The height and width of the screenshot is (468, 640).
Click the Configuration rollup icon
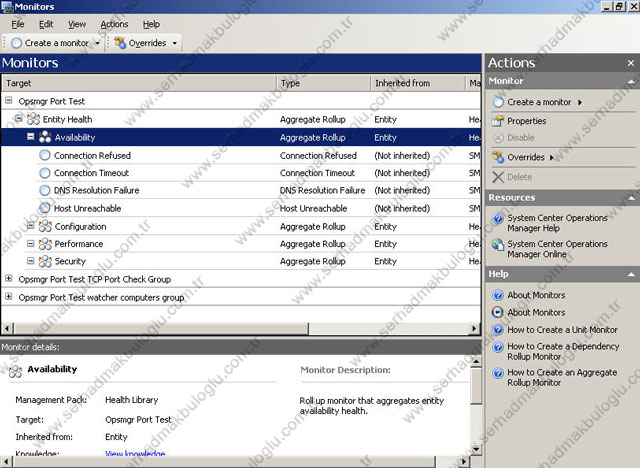(45, 226)
